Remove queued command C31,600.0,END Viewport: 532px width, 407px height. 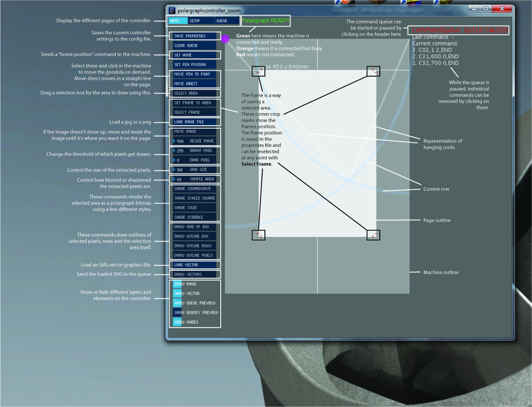pyautogui.click(x=435, y=56)
